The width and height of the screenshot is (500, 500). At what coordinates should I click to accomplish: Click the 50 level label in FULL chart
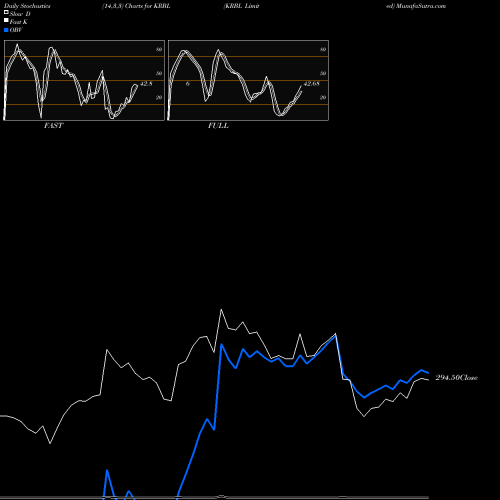pyautogui.click(x=323, y=73)
